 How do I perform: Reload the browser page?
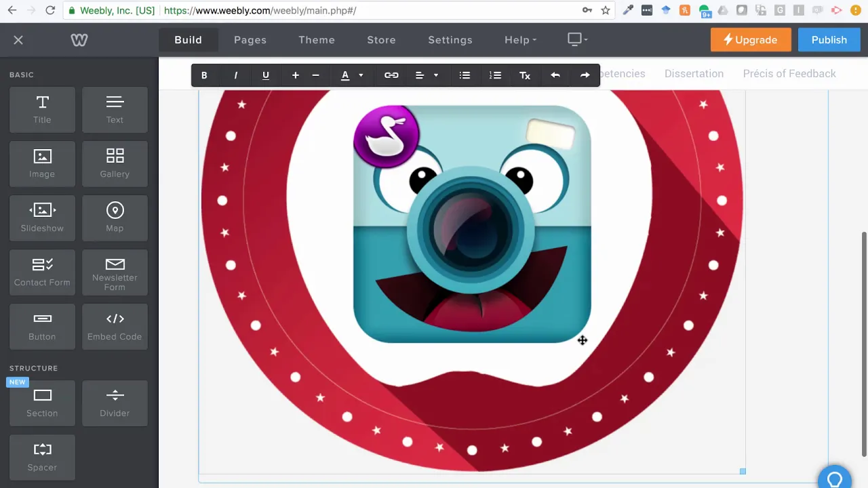tap(50, 10)
